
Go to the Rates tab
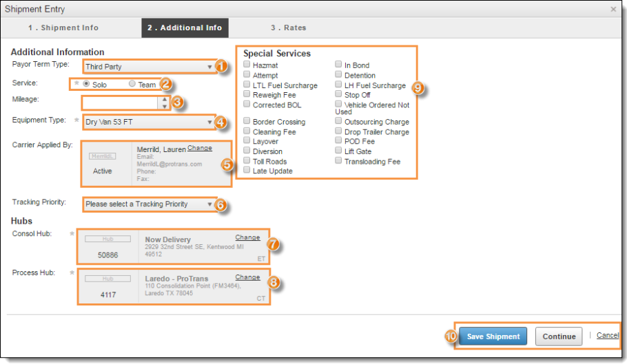point(288,28)
